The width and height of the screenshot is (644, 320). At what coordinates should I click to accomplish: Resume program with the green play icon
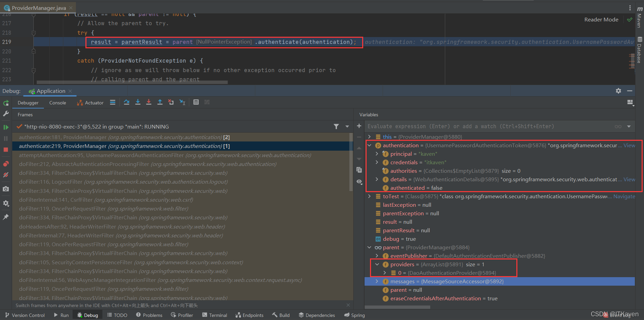[6, 127]
